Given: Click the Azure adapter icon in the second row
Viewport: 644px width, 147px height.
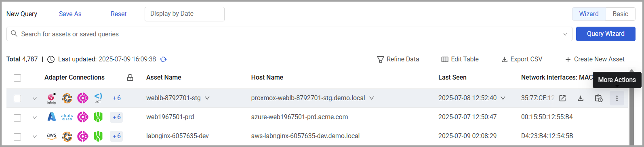Looking at the screenshot, I should pos(52,117).
